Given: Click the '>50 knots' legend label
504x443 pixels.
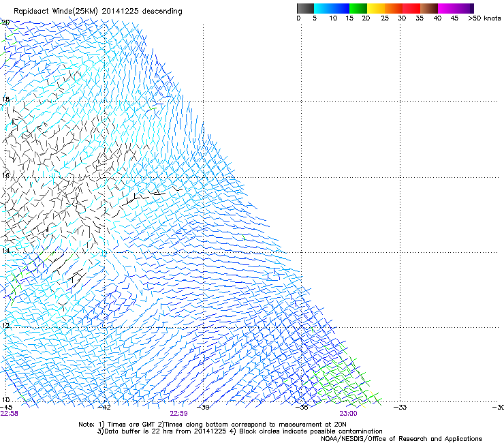Looking at the screenshot, I should pos(484,18).
